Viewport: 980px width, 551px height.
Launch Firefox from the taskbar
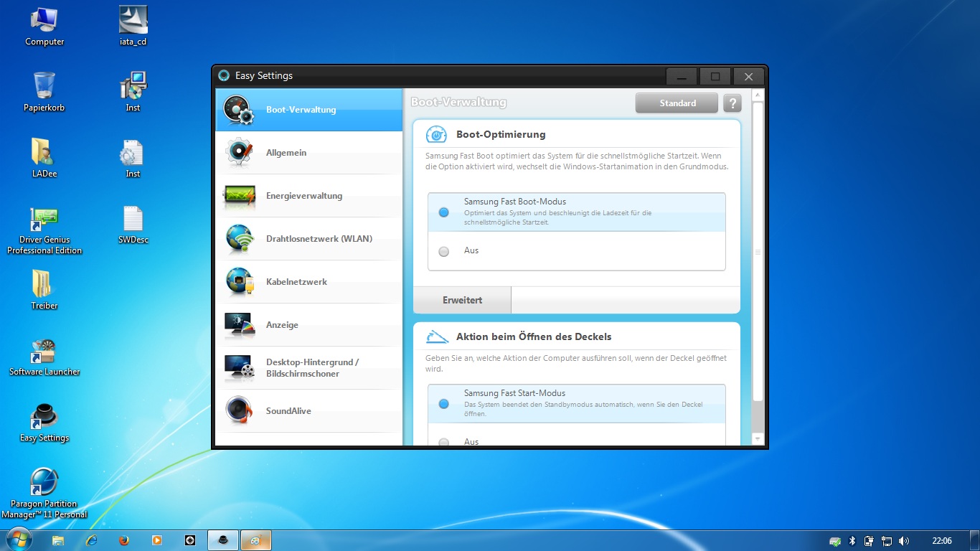click(124, 540)
